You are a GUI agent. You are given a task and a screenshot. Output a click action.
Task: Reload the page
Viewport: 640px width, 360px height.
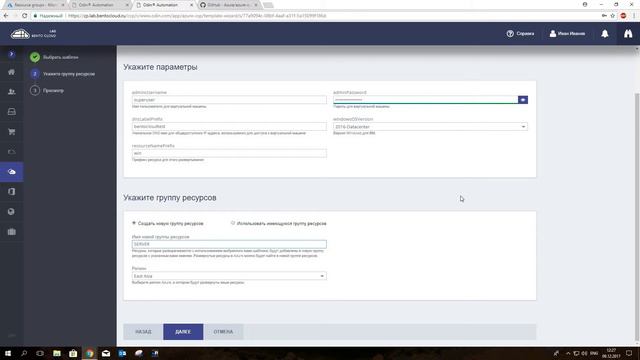pyautogui.click(x=24, y=16)
